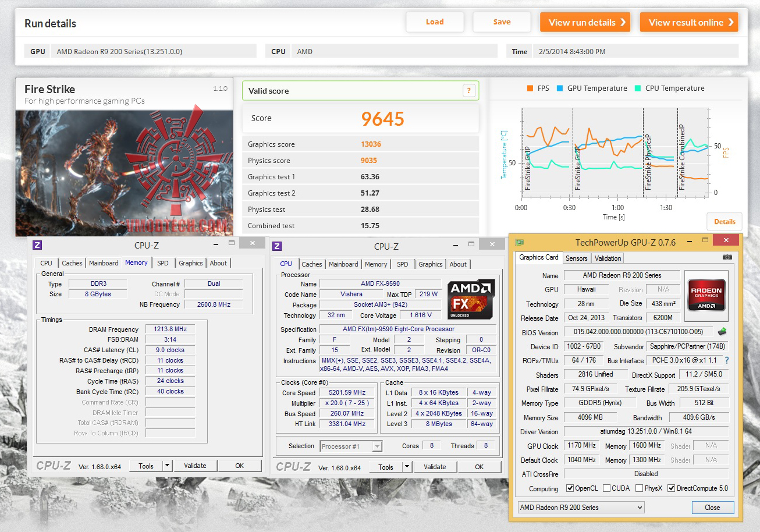
Task: Open the Caches tab in the CPU-Z processor-info window
Action: (312, 264)
